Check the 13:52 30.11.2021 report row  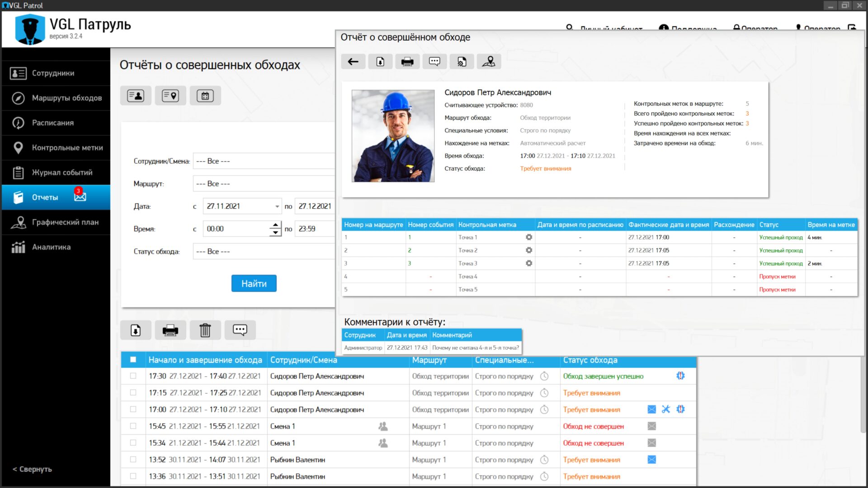[133, 460]
